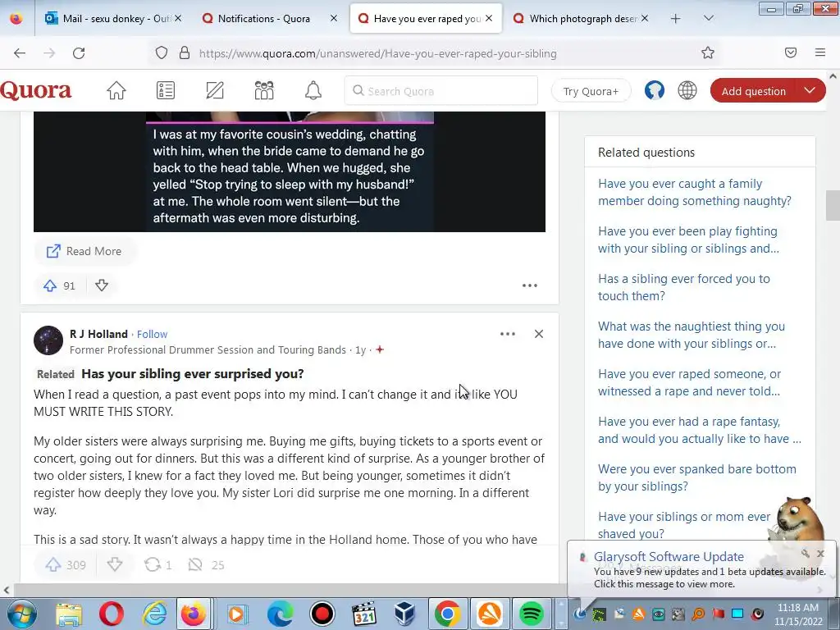840x630 pixels.
Task: Open more options for the 91-upvote answer
Action: (x=530, y=285)
